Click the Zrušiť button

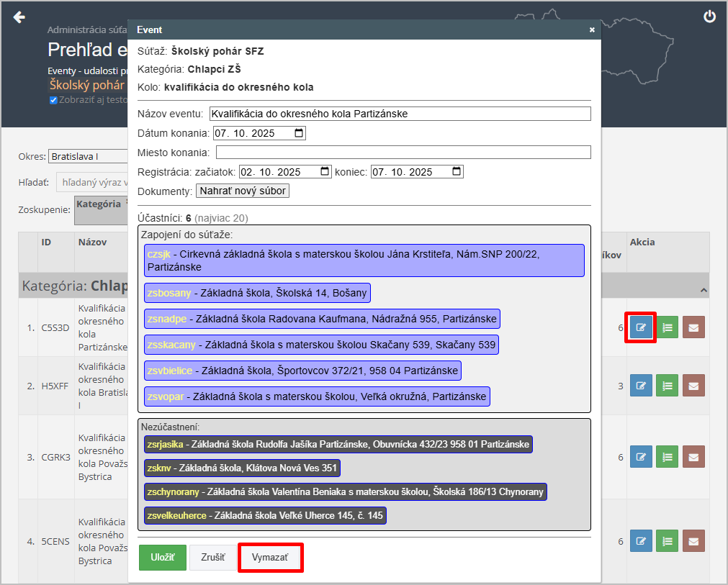click(x=212, y=558)
